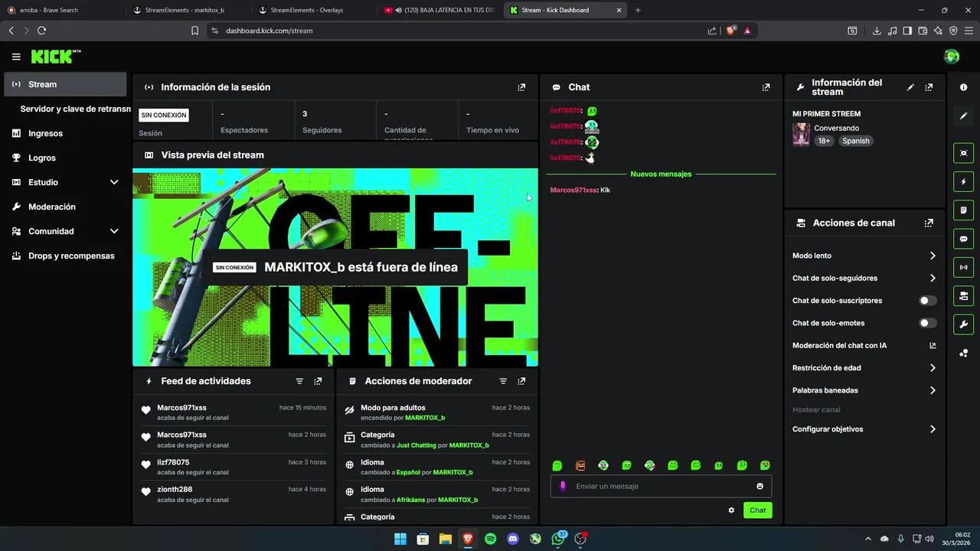Open the profile avatar menu
The image size is (980, 551).
[x=952, y=57]
